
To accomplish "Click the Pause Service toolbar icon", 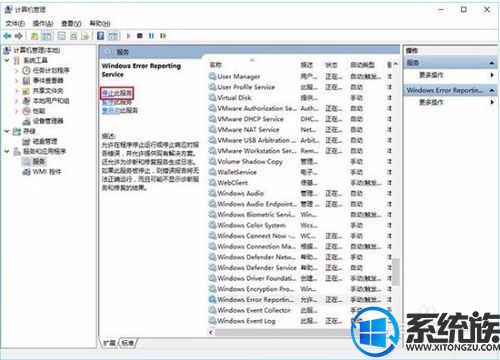I will pos(151,36).
